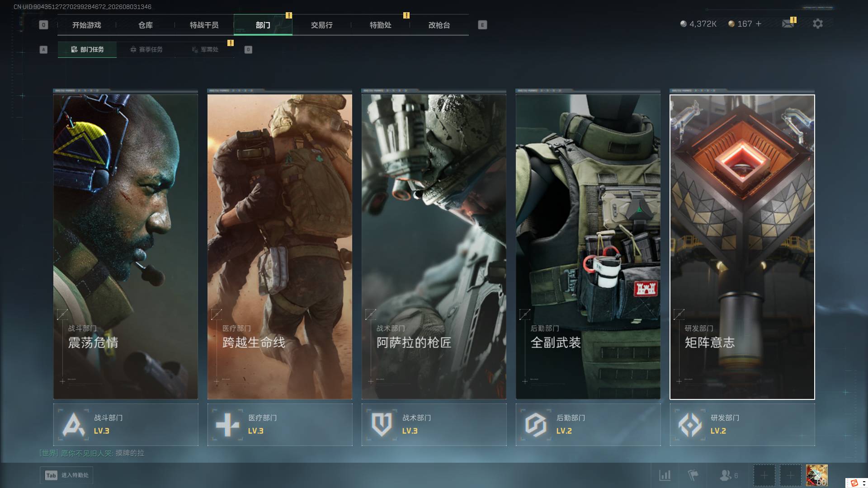Viewport: 868px width, 488px height.
Task: Click the 研发部门 LV.2 level panel
Action: pyautogui.click(x=742, y=425)
